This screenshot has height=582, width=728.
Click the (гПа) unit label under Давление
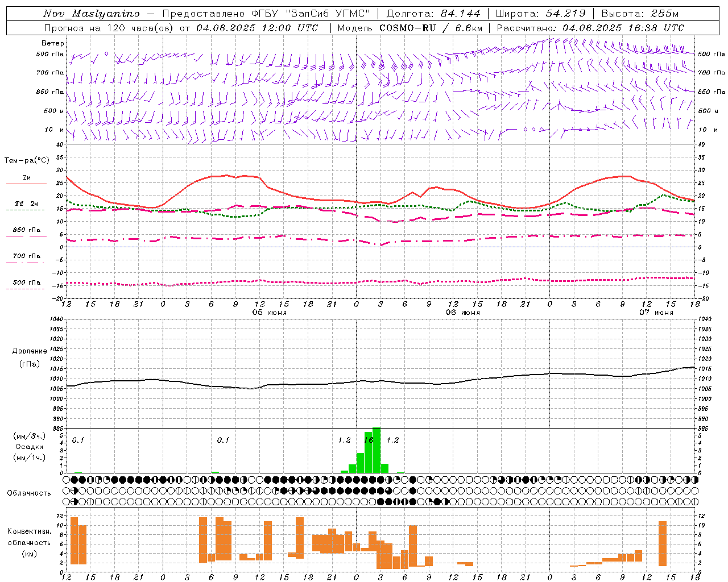click(x=30, y=364)
